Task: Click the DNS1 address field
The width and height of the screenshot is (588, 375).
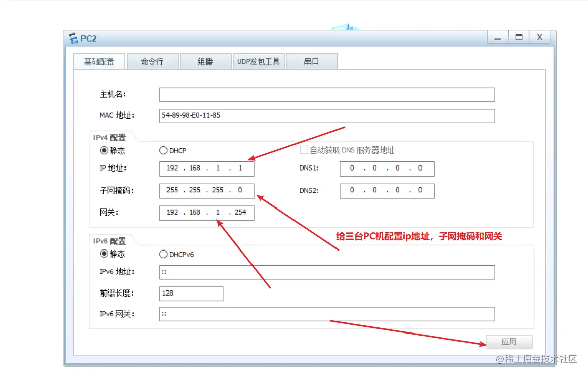Action: pyautogui.click(x=387, y=169)
